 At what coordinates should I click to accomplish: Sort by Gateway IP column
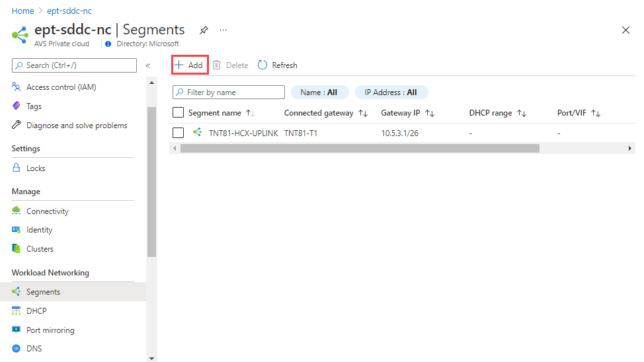point(407,113)
